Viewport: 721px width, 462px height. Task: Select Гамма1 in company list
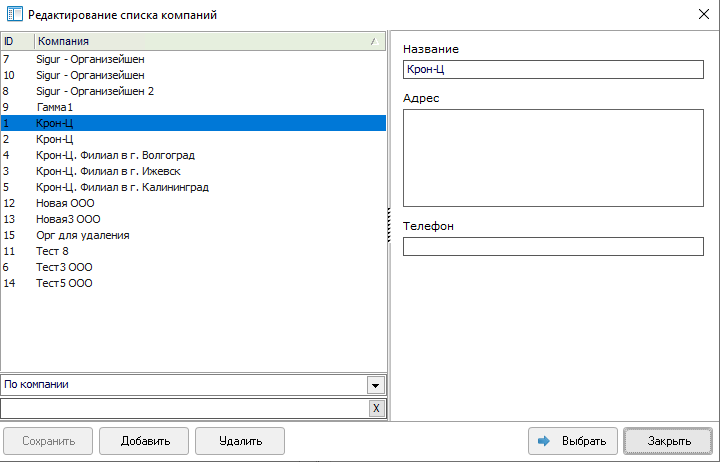(56, 107)
